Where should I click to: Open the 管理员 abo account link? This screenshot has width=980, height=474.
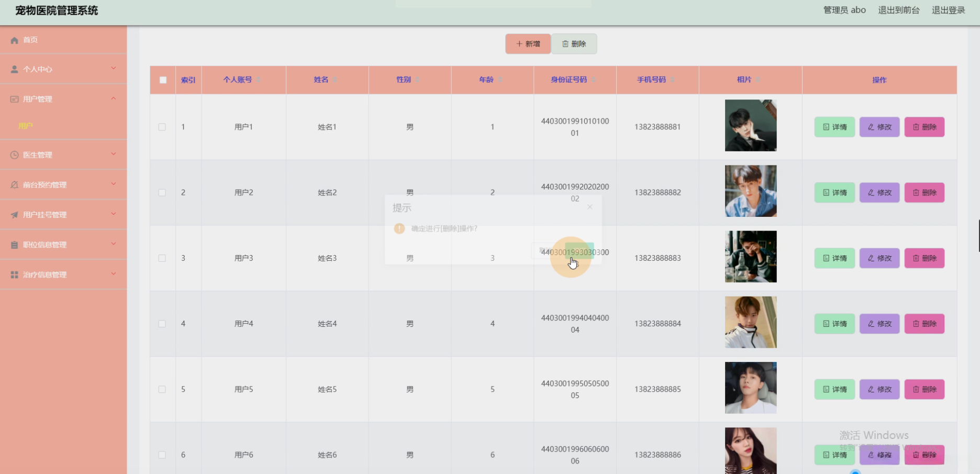(844, 10)
